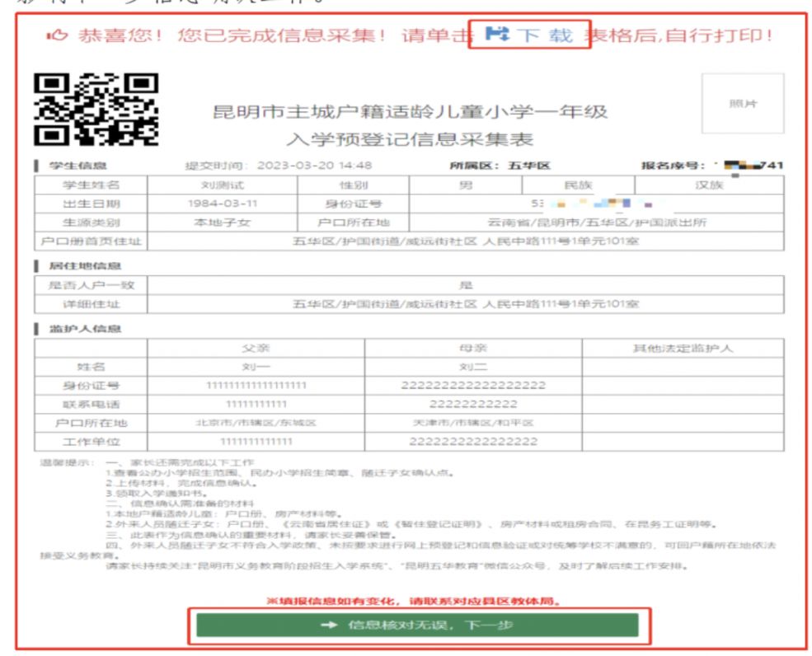The image size is (812, 656).
Task: Click the 报名序号 registration number
Action: pyautogui.click(x=712, y=166)
